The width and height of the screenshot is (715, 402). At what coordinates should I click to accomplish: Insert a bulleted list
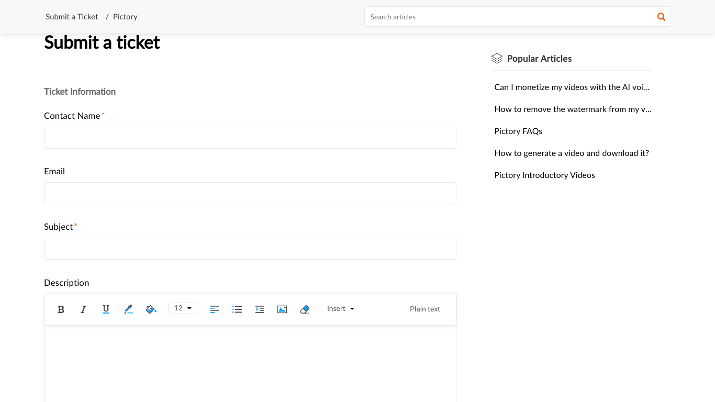pos(237,309)
